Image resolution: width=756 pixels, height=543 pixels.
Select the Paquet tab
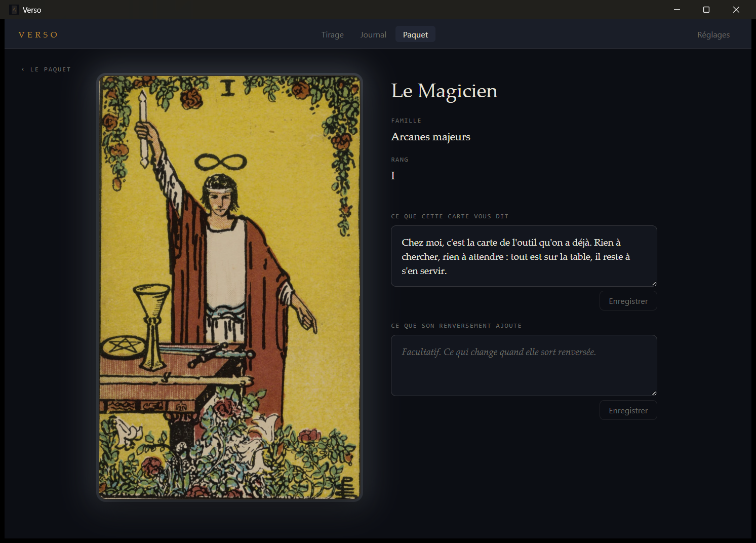coord(415,34)
